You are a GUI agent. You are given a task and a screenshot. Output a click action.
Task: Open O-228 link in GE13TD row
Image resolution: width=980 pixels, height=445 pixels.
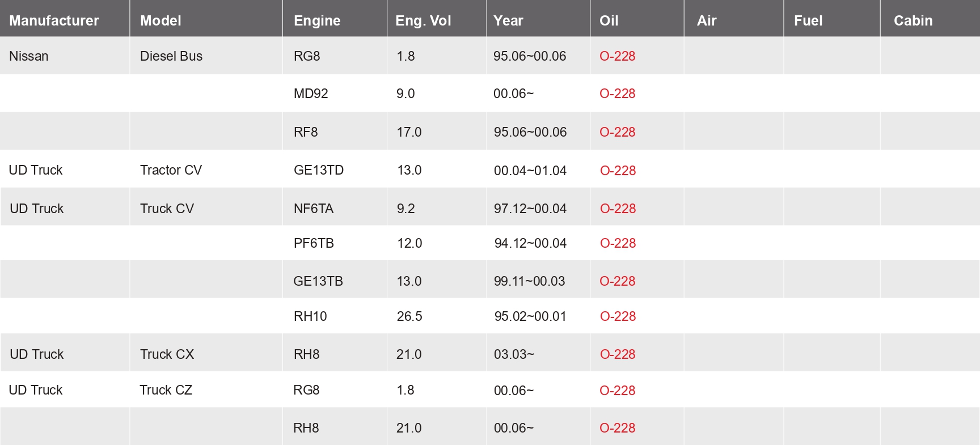(x=618, y=171)
